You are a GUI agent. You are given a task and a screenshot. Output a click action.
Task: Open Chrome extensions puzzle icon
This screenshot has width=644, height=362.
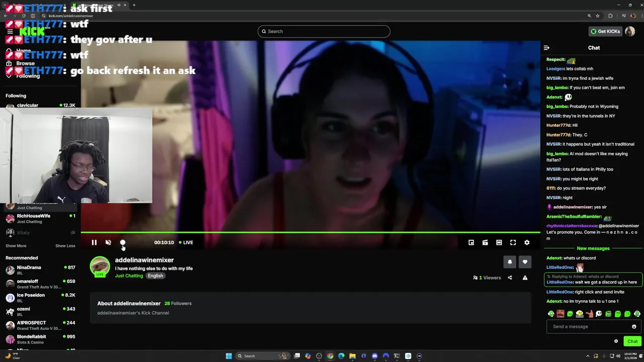610,16
